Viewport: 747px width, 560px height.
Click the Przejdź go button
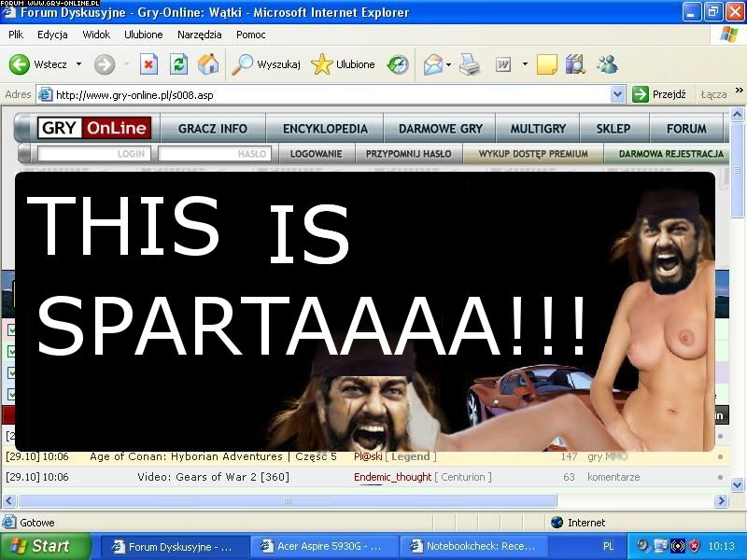coord(659,94)
